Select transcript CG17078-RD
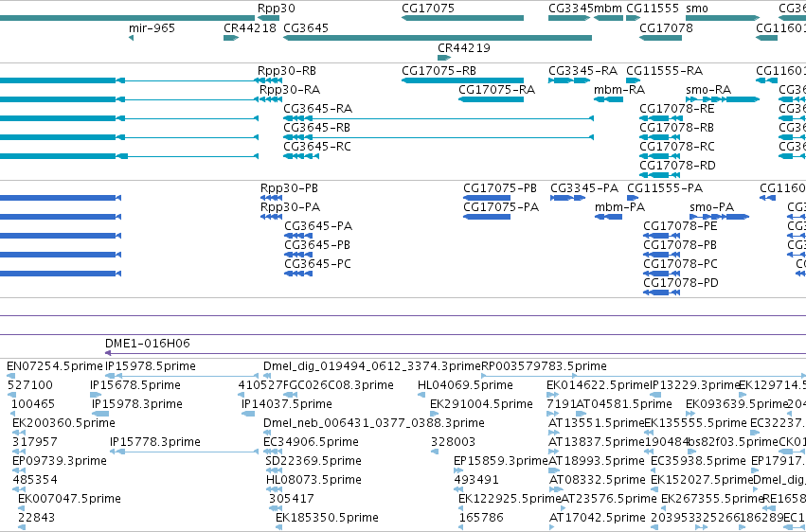The width and height of the screenshot is (806, 532). 677,166
